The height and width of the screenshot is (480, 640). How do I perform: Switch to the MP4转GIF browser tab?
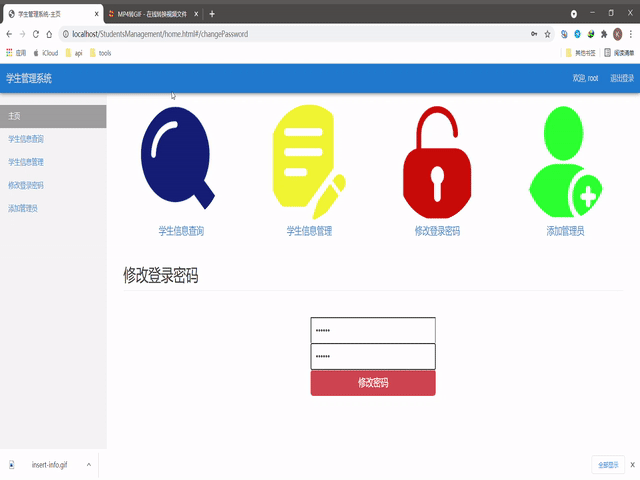(152, 14)
